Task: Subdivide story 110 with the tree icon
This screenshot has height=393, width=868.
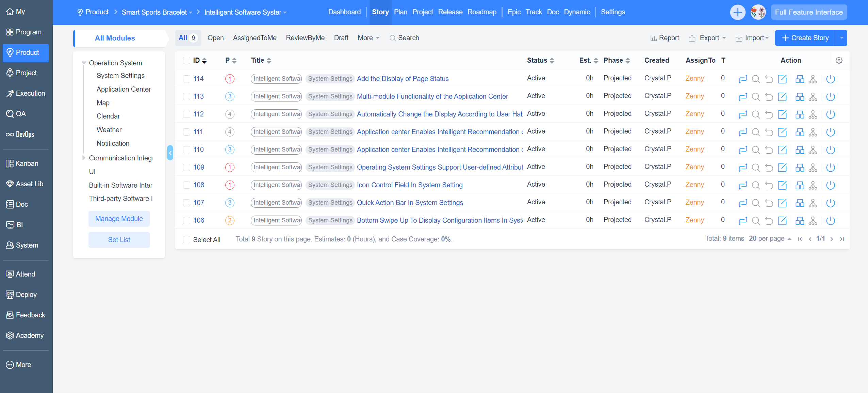Action: click(813, 150)
